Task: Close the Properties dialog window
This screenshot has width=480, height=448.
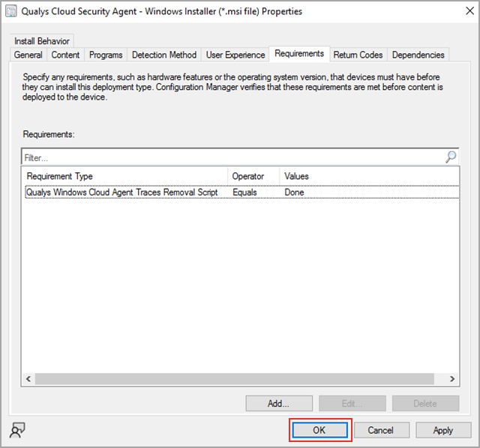Action: [x=469, y=11]
